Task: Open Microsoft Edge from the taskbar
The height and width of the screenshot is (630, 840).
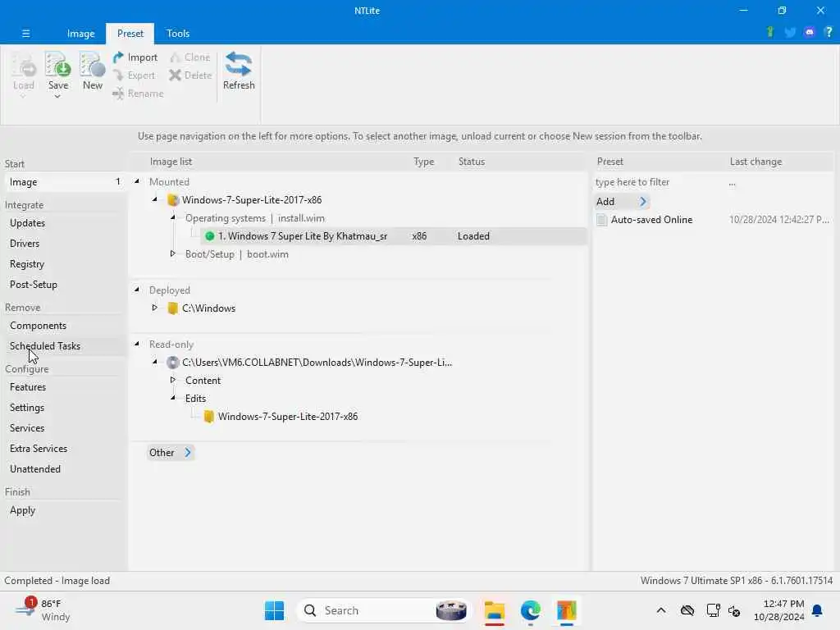Action: 531,610
